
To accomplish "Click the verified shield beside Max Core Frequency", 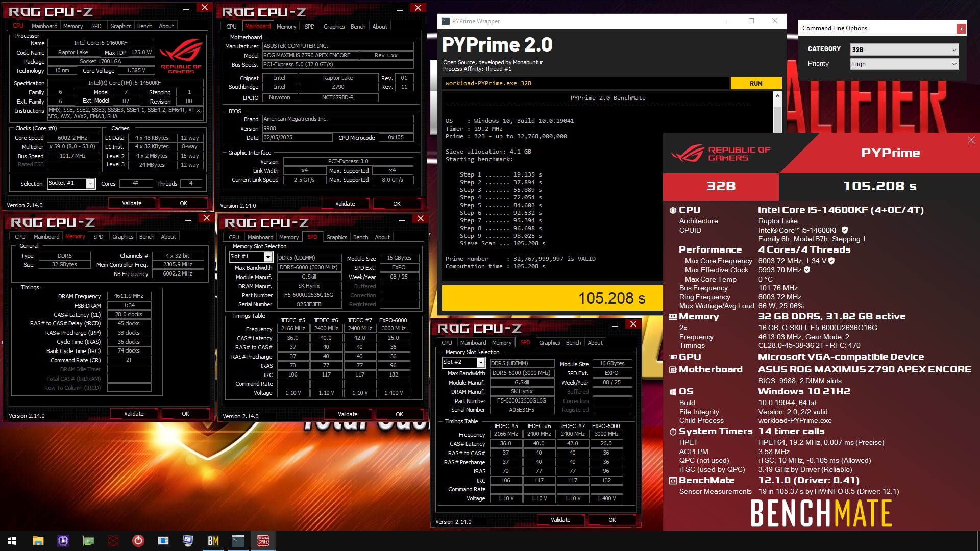I will click(x=831, y=261).
